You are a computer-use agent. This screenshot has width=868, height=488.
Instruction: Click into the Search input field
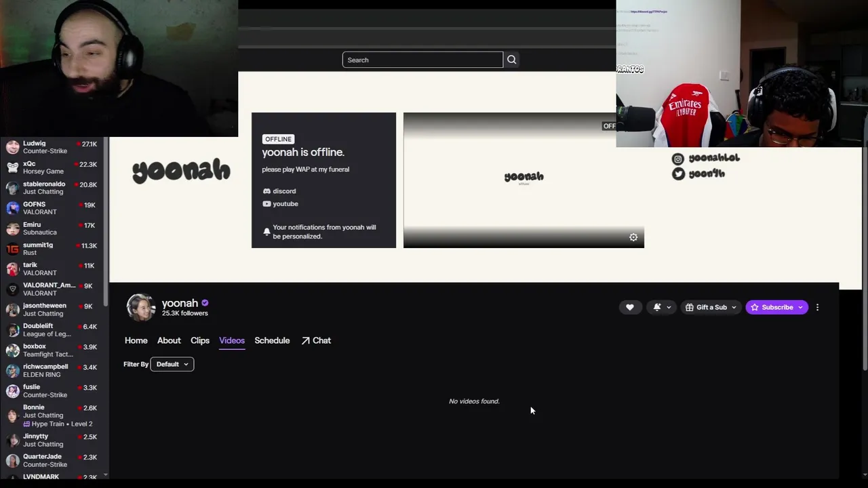(x=422, y=60)
